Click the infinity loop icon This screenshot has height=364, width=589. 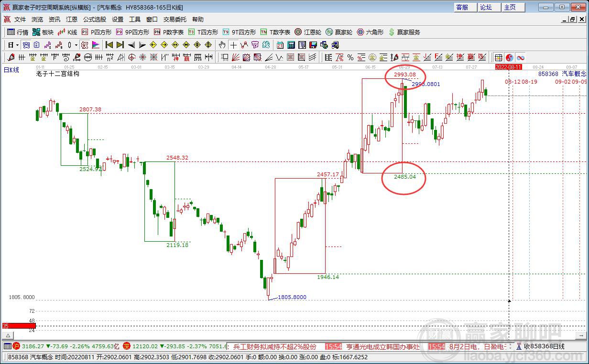pyautogui.click(x=521, y=57)
